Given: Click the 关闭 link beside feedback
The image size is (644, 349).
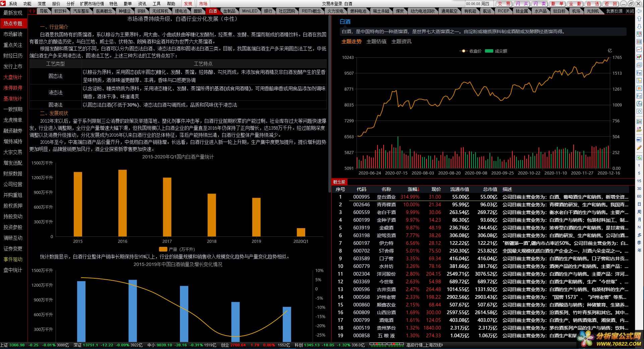Looking at the screenshot, I should 630,11.
